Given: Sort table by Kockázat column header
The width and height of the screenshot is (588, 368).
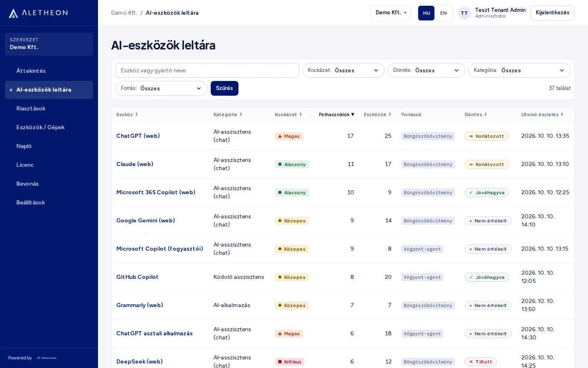Looking at the screenshot, I should 288,114.
